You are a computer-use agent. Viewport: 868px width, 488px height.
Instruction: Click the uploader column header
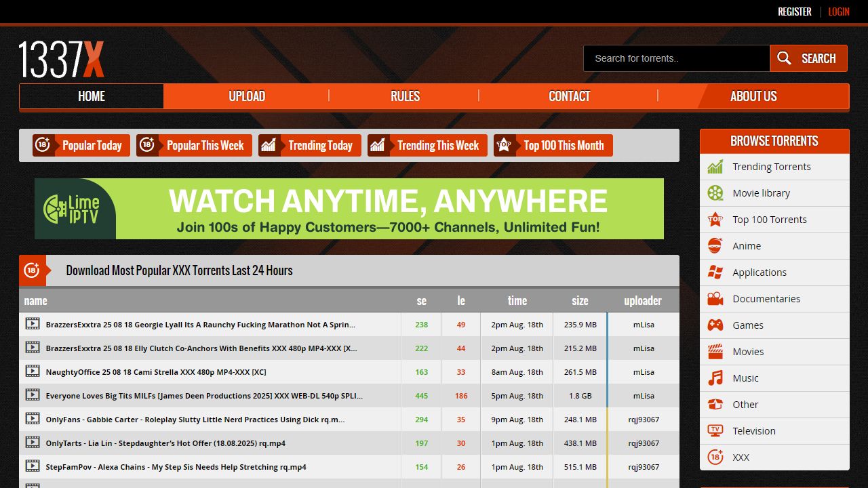[x=643, y=301]
